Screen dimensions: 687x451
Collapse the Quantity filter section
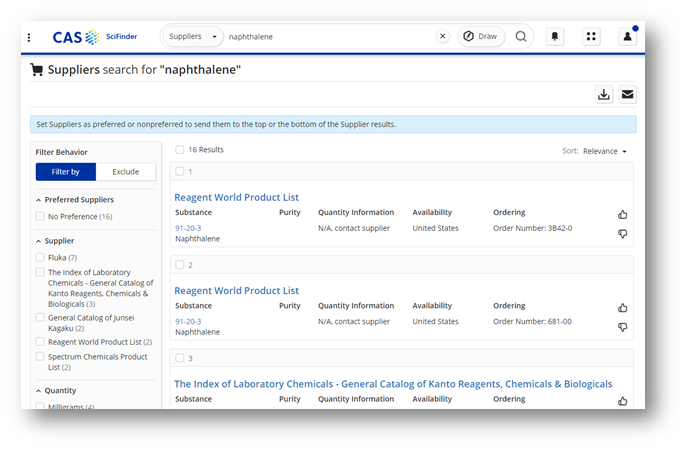click(x=39, y=391)
